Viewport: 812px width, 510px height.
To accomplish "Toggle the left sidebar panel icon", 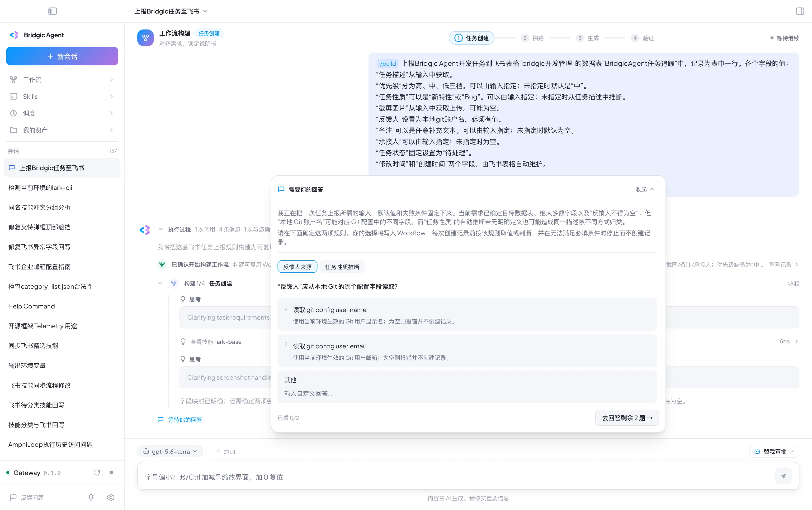I will (x=52, y=11).
